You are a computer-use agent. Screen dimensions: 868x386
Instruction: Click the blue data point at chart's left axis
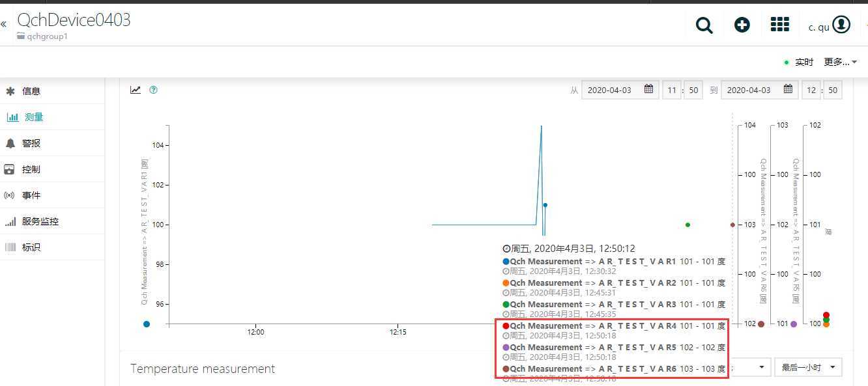(x=147, y=324)
